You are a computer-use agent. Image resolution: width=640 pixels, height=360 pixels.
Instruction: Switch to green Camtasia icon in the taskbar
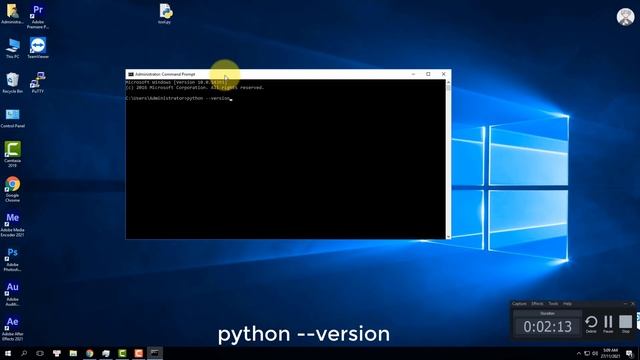pos(122,353)
